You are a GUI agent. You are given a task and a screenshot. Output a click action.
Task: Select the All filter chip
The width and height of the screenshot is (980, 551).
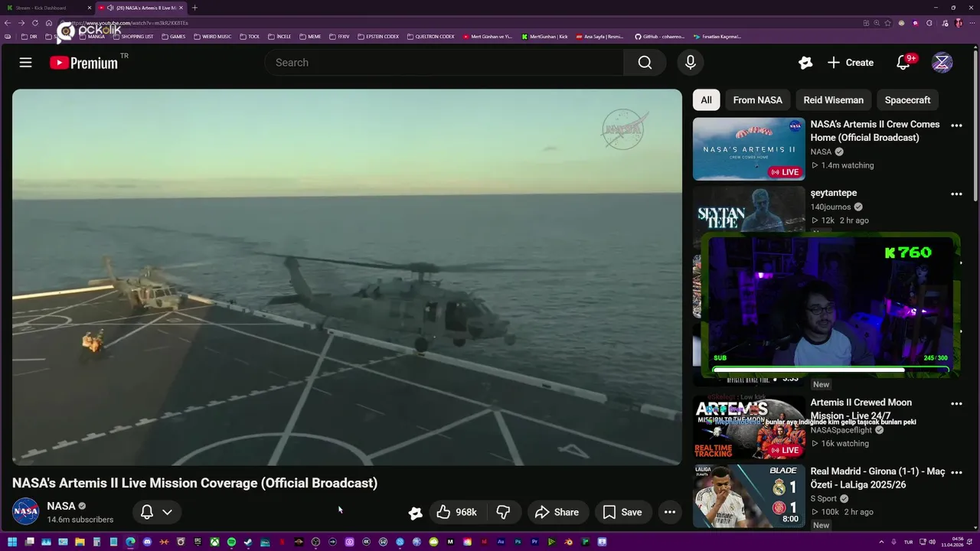coord(706,100)
